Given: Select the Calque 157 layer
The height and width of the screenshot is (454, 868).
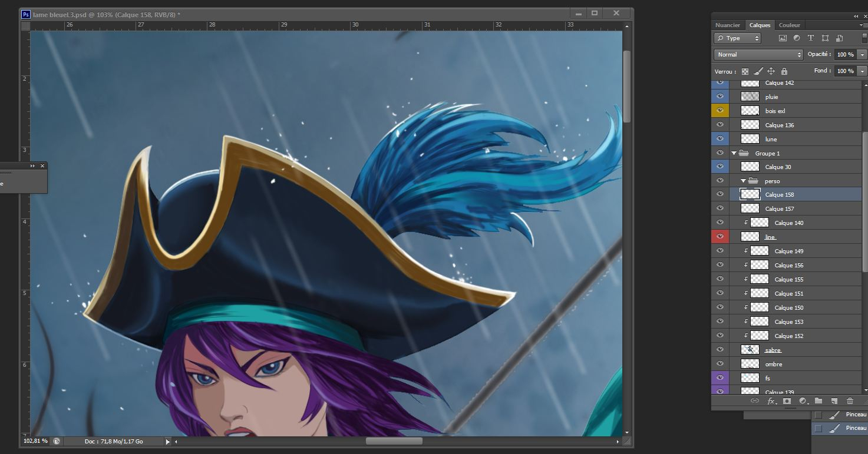Looking at the screenshot, I should pos(779,209).
